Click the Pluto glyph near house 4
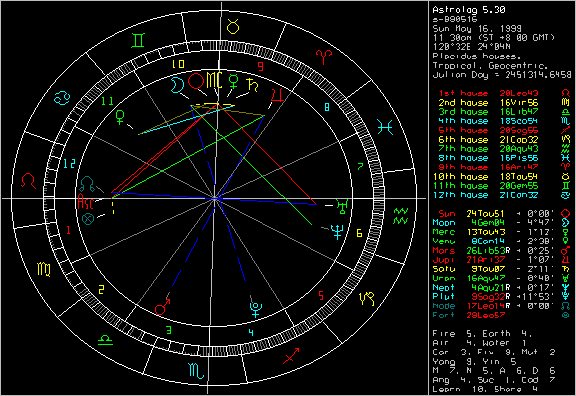This screenshot has width=576, height=396. point(255,309)
